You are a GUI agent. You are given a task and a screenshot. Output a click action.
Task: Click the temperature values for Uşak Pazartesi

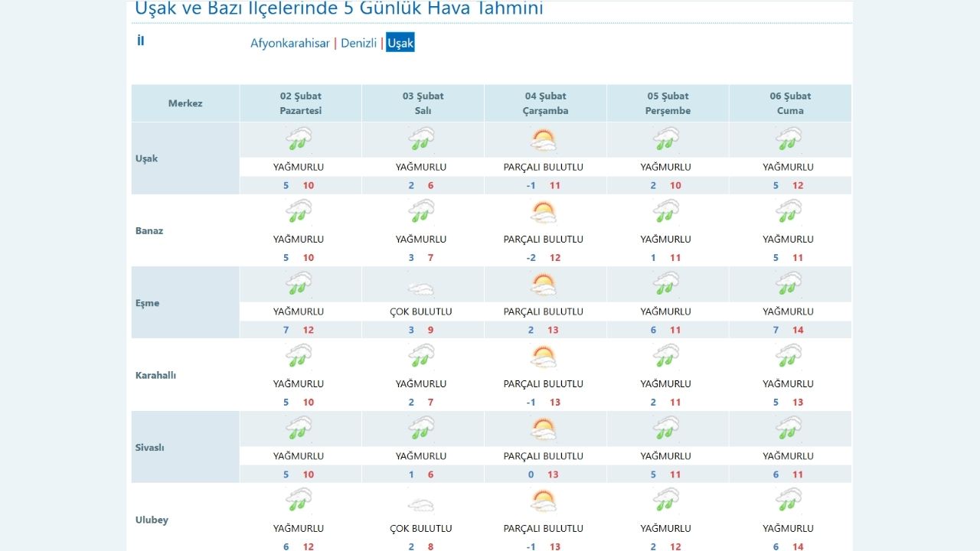(x=299, y=184)
